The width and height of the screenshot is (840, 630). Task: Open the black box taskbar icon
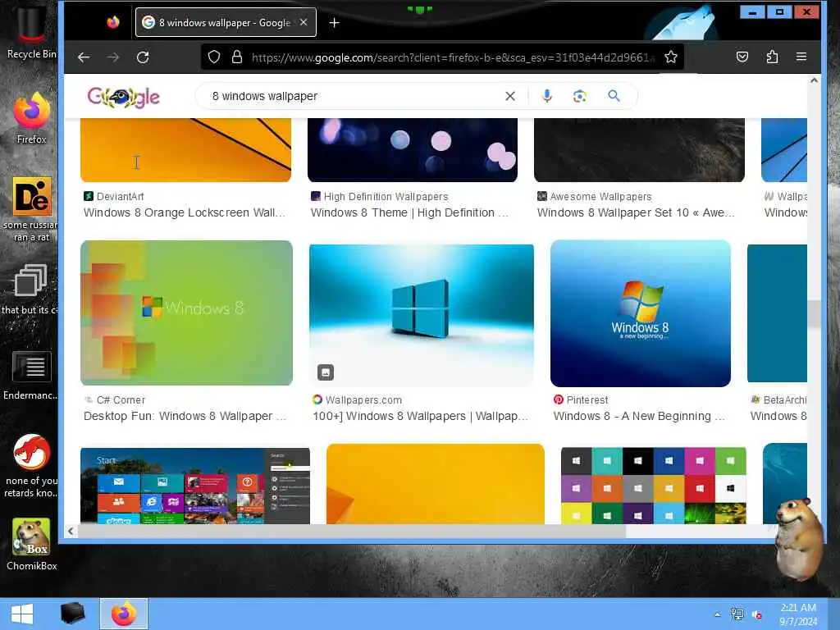tap(72, 614)
